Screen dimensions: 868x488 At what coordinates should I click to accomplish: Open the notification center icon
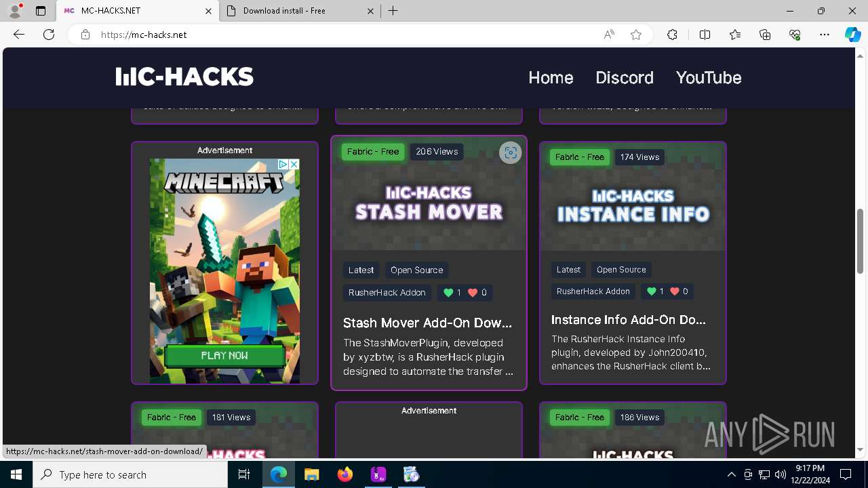pos(846,474)
